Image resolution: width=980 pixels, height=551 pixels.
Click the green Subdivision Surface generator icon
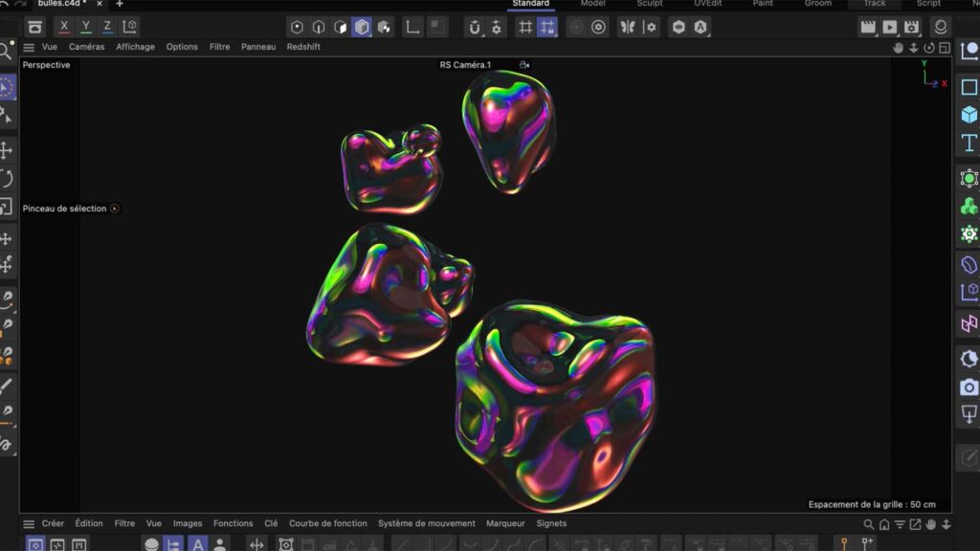pyautogui.click(x=969, y=179)
